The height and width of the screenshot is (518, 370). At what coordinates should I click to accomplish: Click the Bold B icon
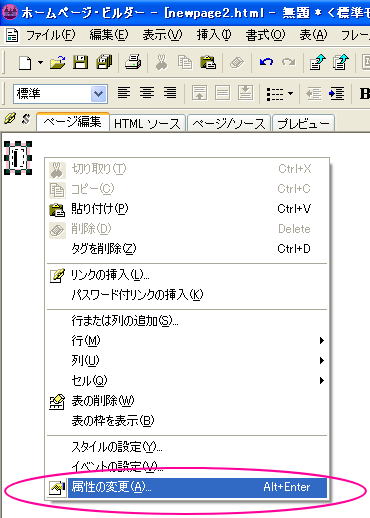pos(364,94)
